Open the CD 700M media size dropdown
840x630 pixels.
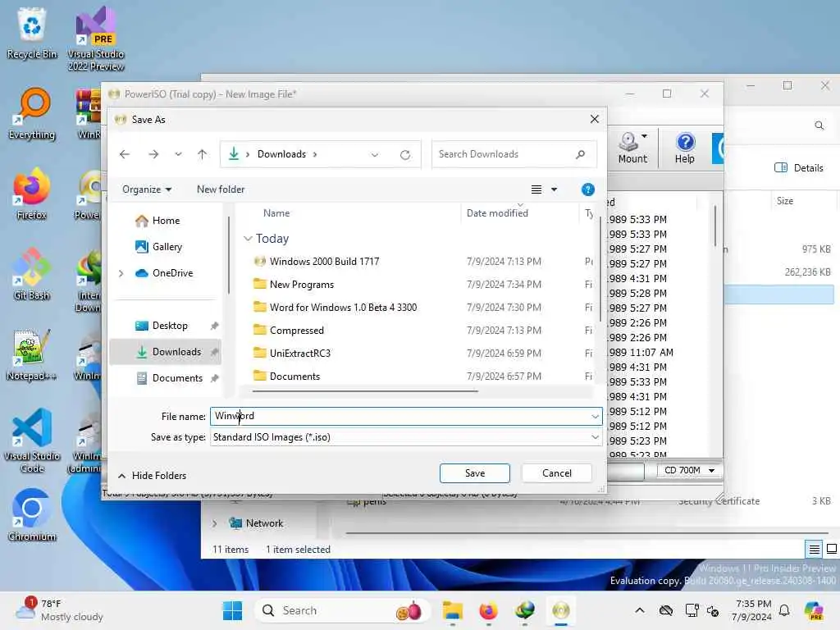click(688, 470)
